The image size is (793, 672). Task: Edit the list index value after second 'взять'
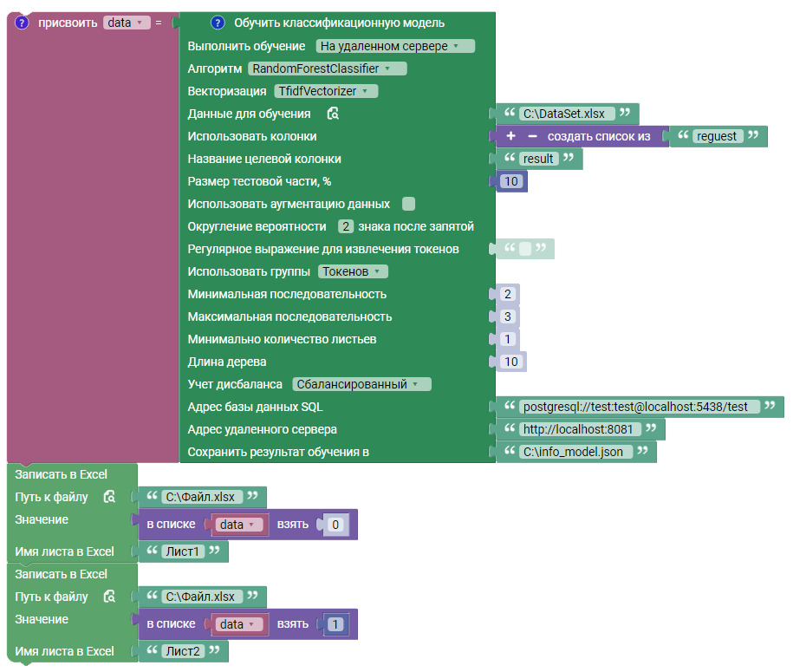coord(335,624)
